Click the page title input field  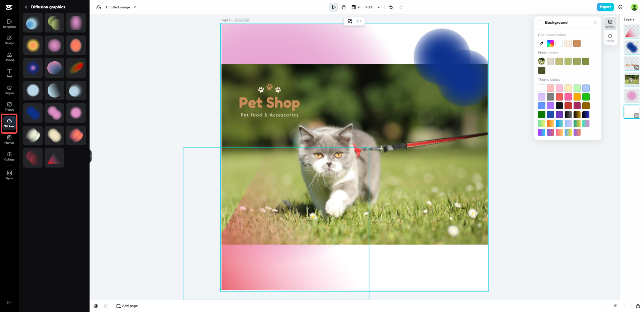coord(242,20)
